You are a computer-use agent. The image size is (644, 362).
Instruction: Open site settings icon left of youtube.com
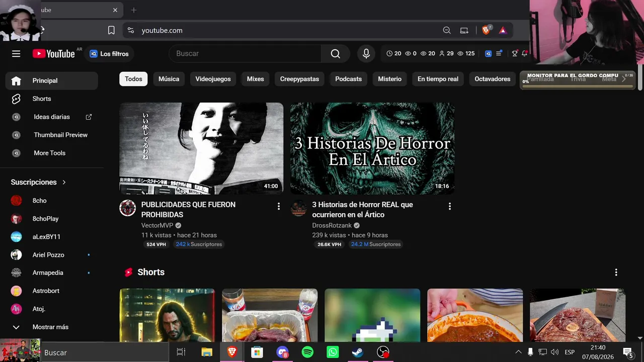(131, 30)
